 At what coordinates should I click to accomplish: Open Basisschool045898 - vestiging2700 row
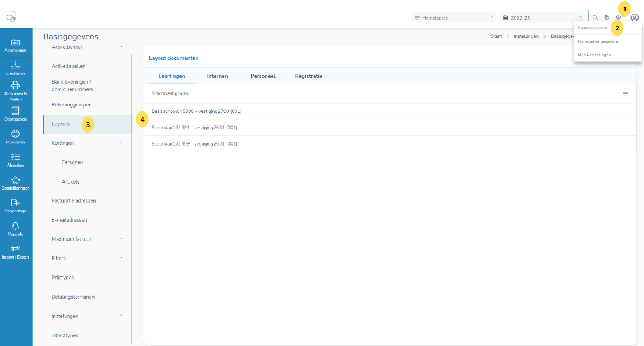coord(197,111)
